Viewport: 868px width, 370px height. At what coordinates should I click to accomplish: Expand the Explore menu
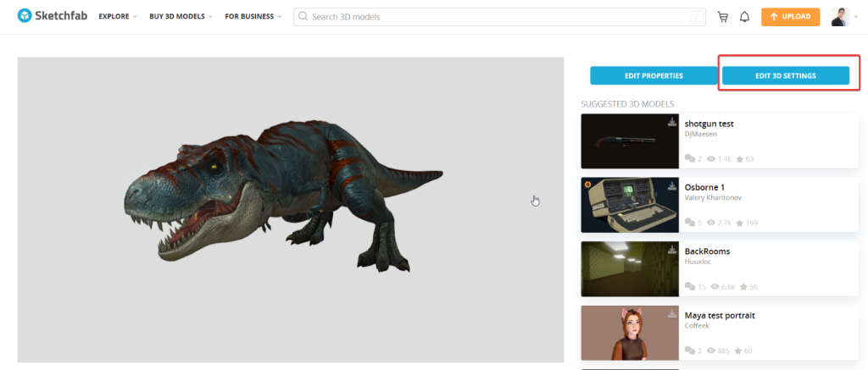[x=117, y=17]
